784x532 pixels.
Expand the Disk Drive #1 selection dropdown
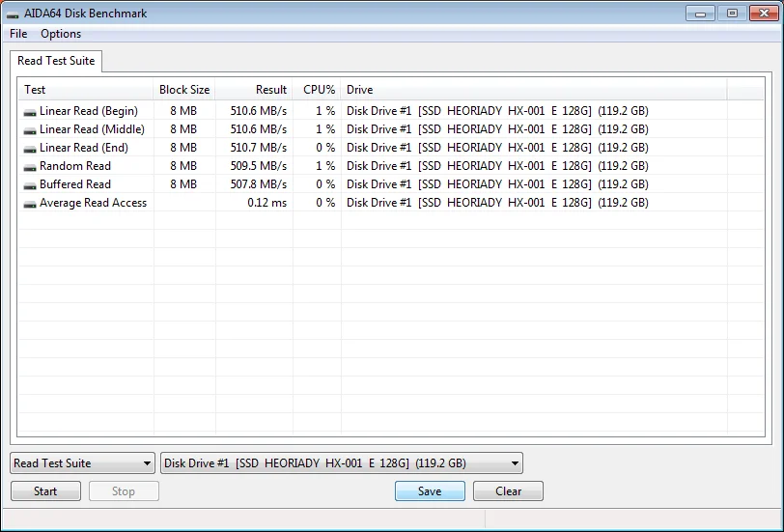[x=342, y=463]
